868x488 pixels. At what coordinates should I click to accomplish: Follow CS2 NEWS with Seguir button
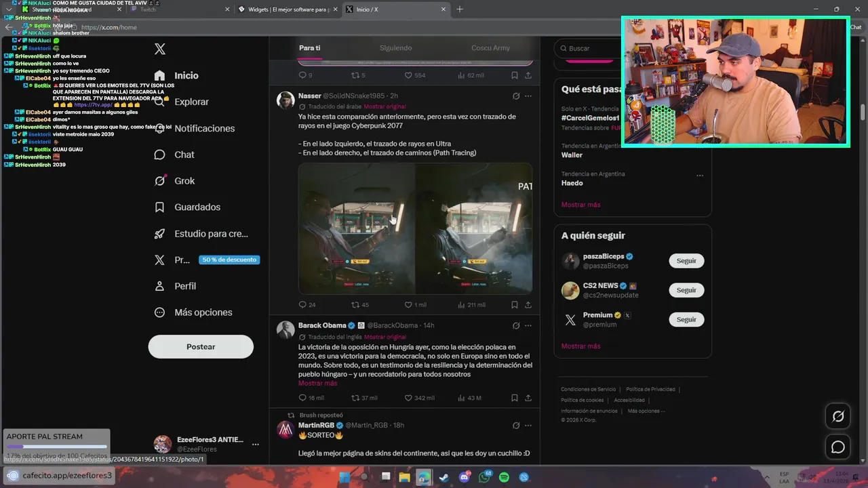(686, 290)
